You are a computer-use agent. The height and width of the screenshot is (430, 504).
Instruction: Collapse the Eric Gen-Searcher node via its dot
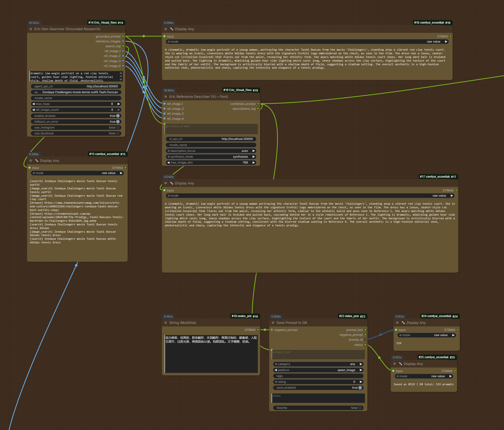[x=31, y=29]
